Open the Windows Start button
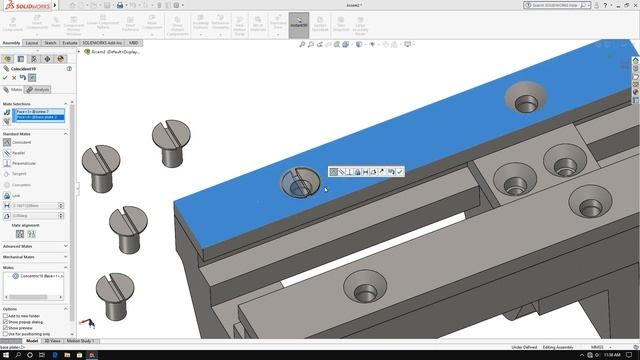 pos(6,355)
